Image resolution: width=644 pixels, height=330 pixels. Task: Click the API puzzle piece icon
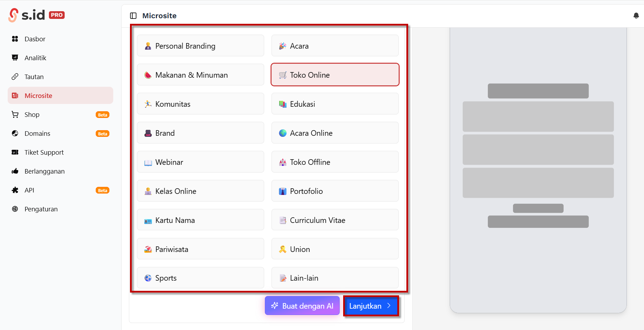15,190
